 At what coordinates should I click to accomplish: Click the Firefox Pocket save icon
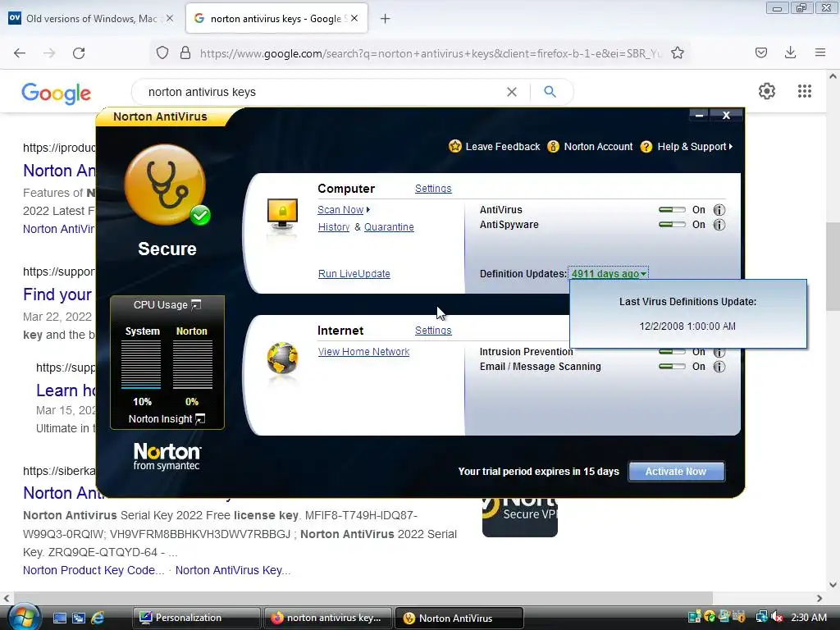pyautogui.click(x=760, y=52)
